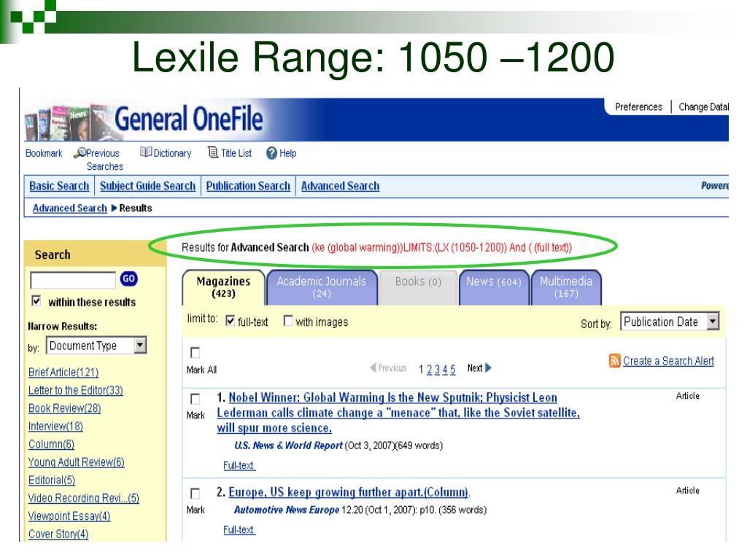747x560 pixels.
Task: Open Full-text link under Automotive News result
Action: pyautogui.click(x=239, y=529)
